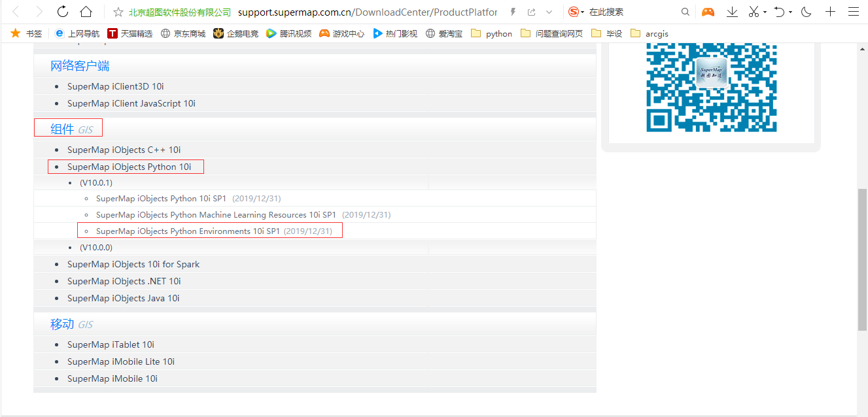868x417 pixels.
Task: Click the lightning speed-mode icon
Action: pos(513,12)
